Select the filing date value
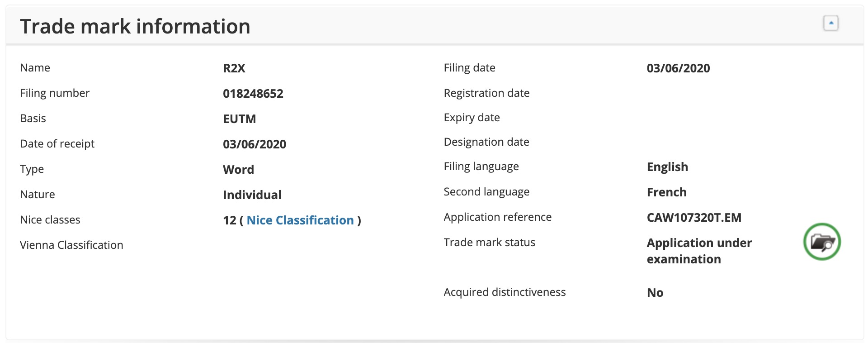This screenshot has height=343, width=868. [678, 68]
